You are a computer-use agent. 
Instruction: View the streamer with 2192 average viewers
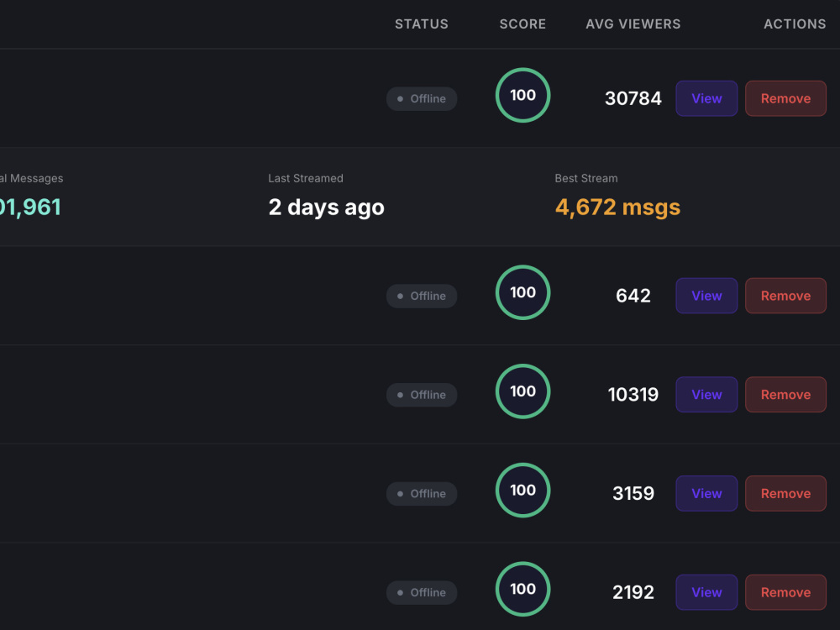pyautogui.click(x=706, y=592)
